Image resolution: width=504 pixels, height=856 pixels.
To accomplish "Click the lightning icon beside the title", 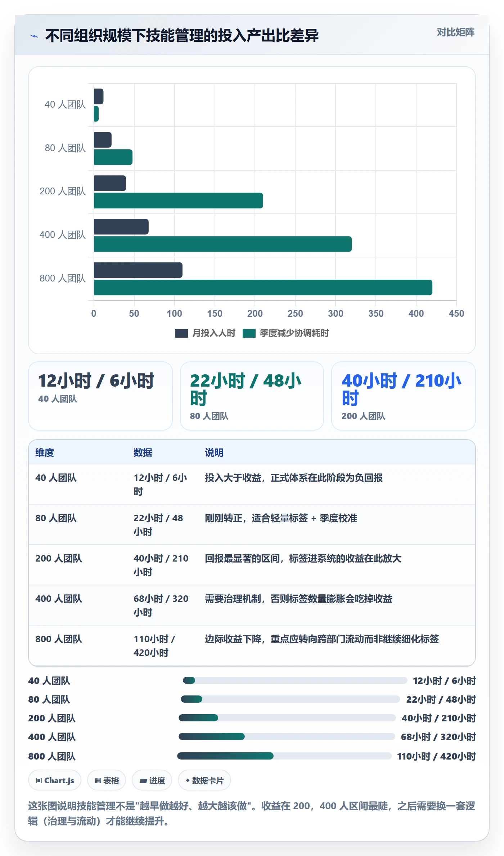I will click(34, 36).
